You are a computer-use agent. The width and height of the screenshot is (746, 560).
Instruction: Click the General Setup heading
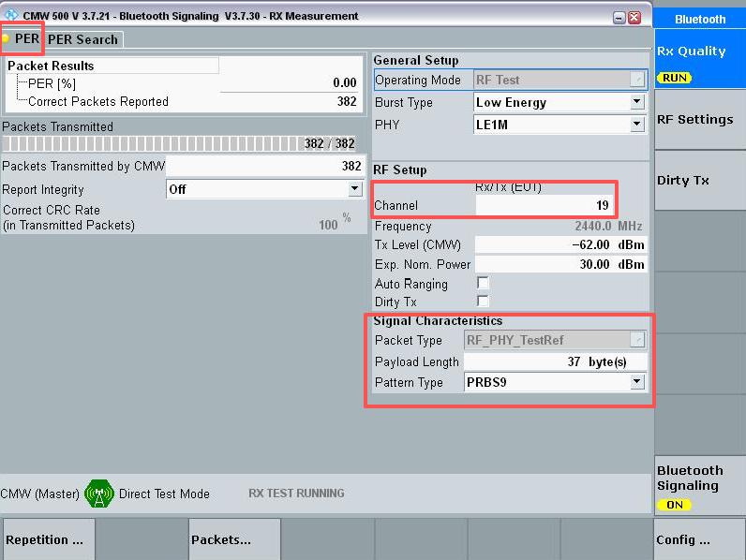coord(416,60)
